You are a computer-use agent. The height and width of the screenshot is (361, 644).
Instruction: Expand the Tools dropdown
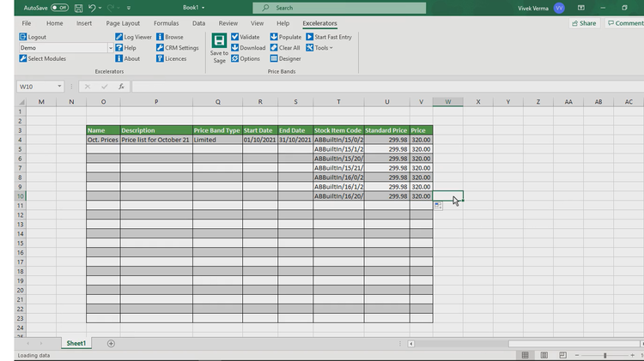(319, 47)
